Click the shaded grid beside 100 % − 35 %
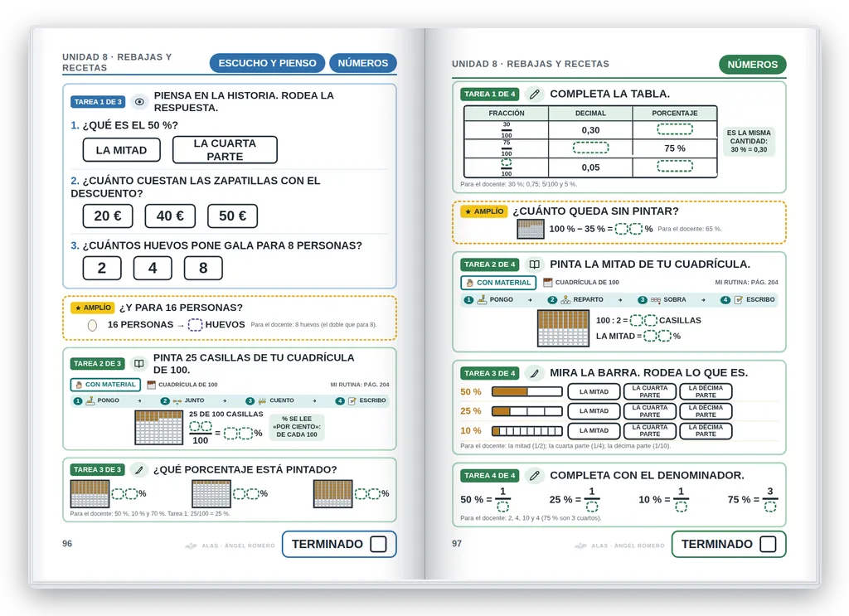Viewport: 849px width, 616px height. tap(530, 229)
